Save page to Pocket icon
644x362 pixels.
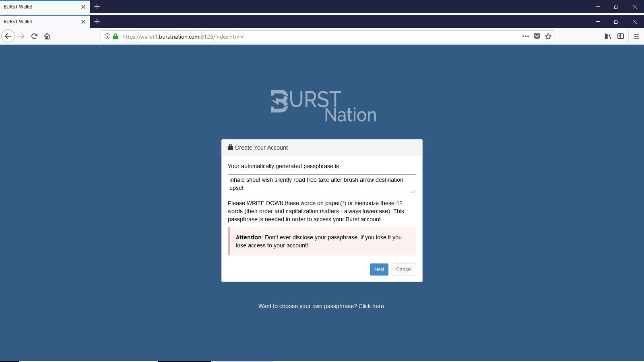(537, 36)
